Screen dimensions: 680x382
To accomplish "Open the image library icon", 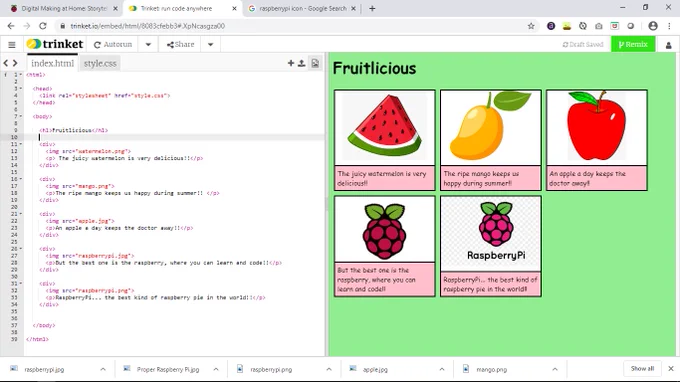I will (x=315, y=63).
